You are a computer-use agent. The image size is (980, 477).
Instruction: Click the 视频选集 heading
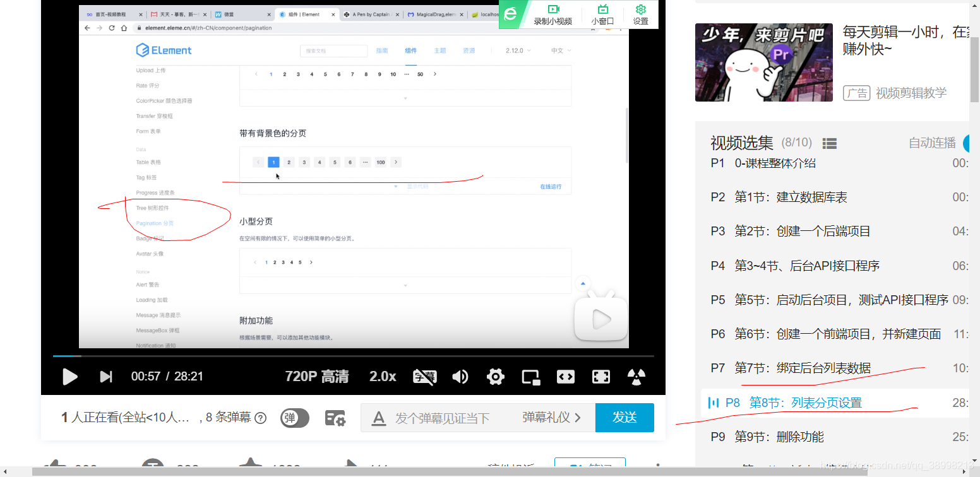click(x=741, y=143)
